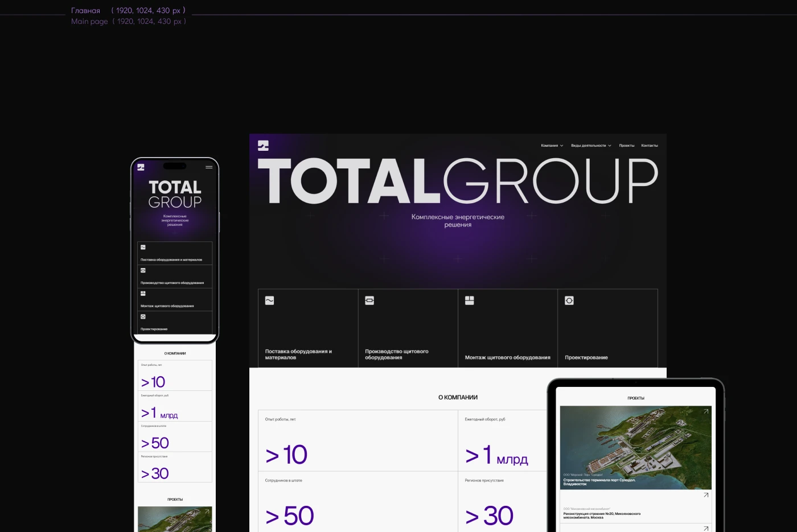Click the Главная page label at the top

click(85, 11)
